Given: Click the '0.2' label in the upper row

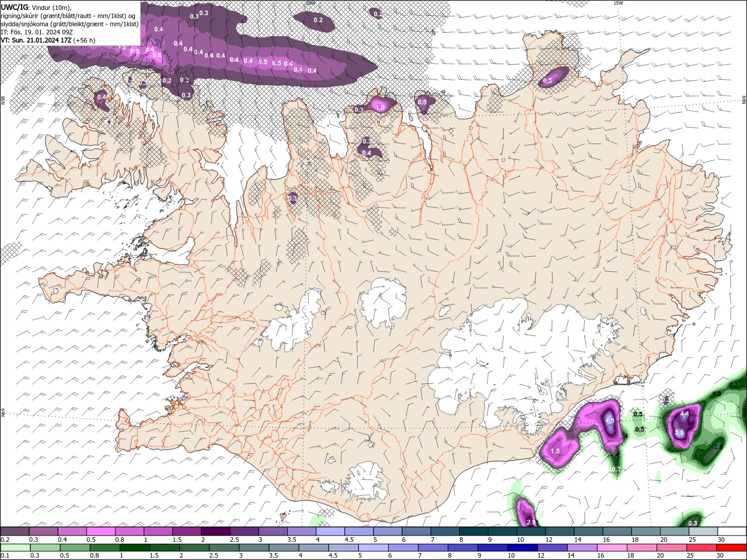Looking at the screenshot, I should [5, 540].
